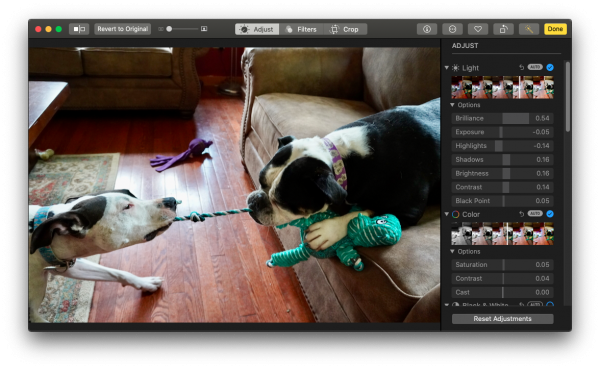Click the Brilliance value 0.54

coord(542,118)
